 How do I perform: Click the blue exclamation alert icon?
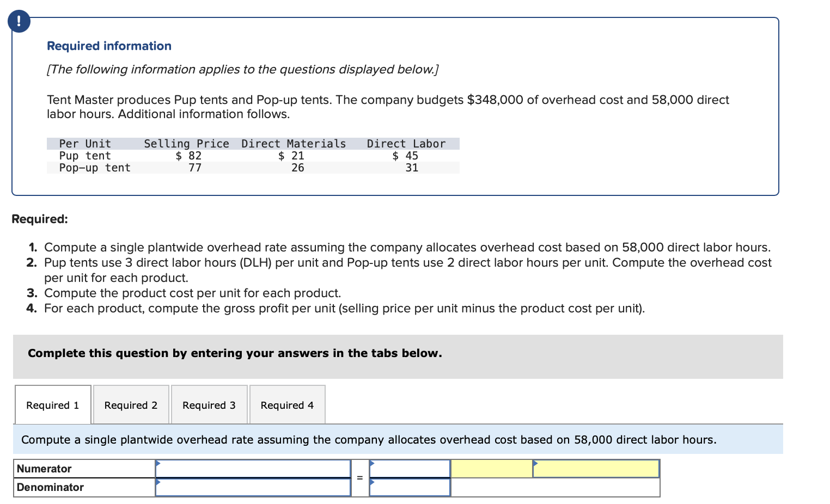coord(19,21)
